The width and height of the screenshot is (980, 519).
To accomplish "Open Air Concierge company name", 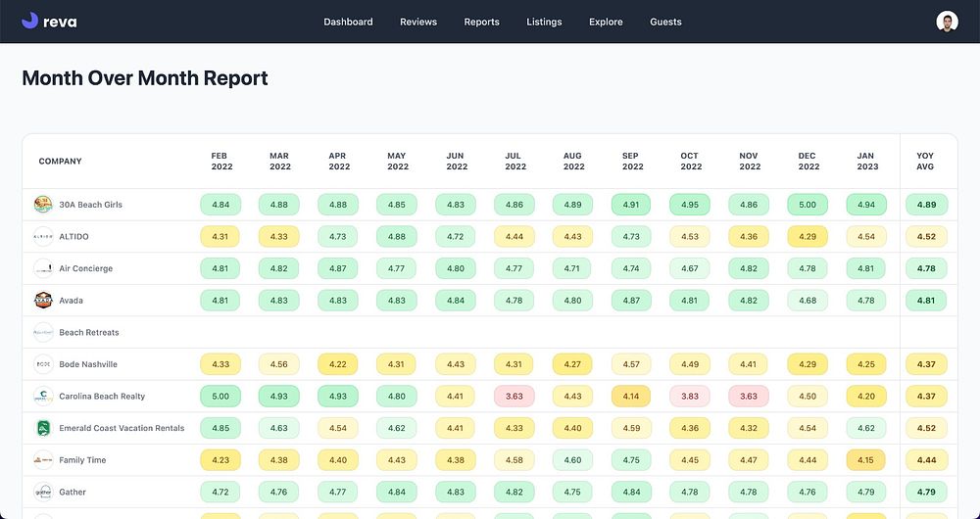I will 85,268.
